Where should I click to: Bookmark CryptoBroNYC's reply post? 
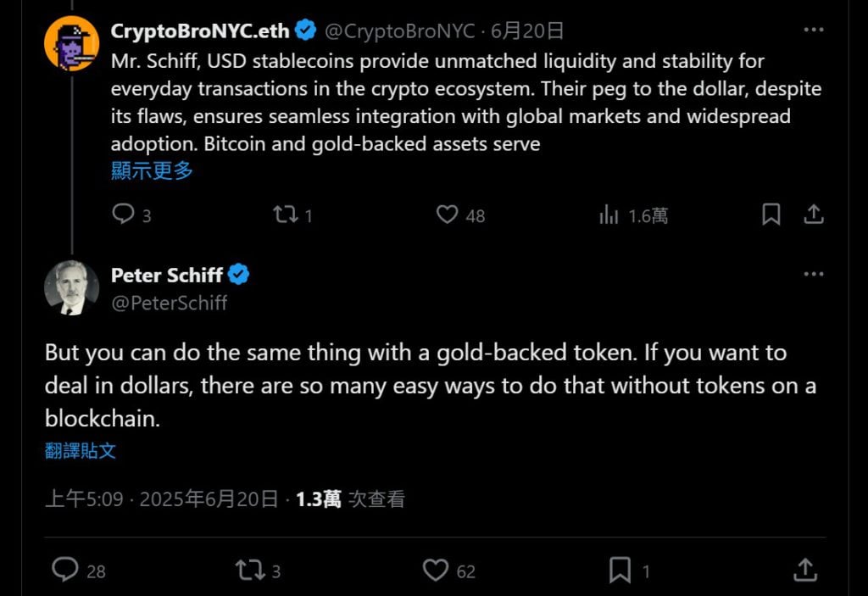771,215
